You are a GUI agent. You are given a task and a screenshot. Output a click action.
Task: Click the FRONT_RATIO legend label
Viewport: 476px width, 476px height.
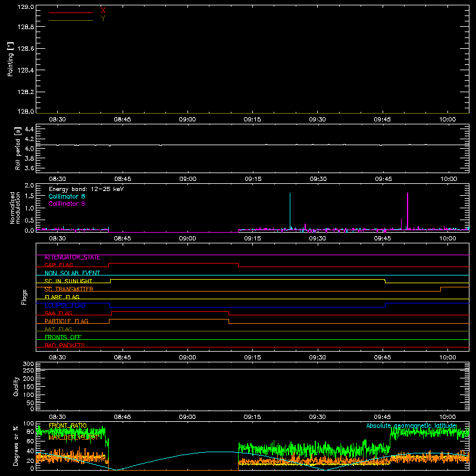coord(68,425)
